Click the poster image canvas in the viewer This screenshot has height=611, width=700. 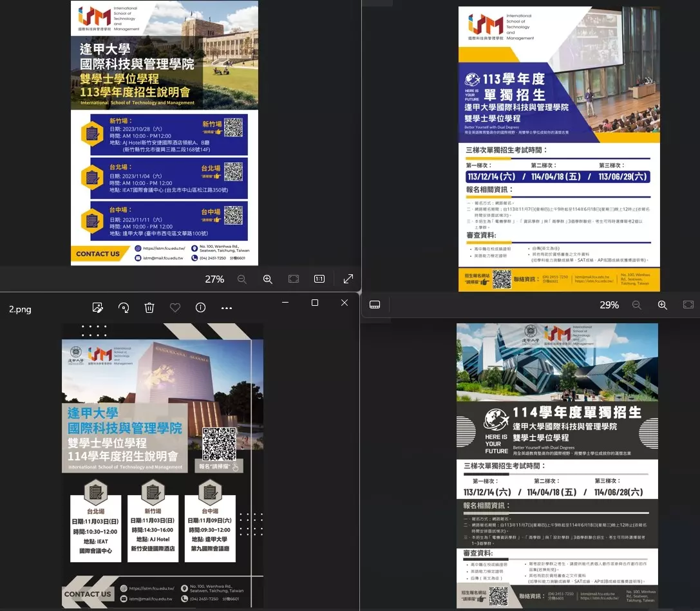tap(162, 464)
